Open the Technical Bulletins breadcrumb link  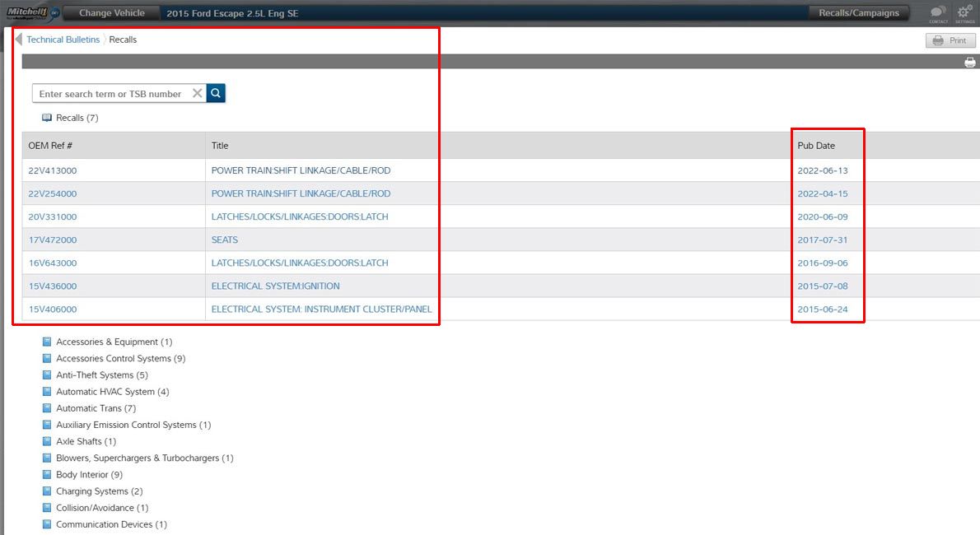(x=63, y=39)
